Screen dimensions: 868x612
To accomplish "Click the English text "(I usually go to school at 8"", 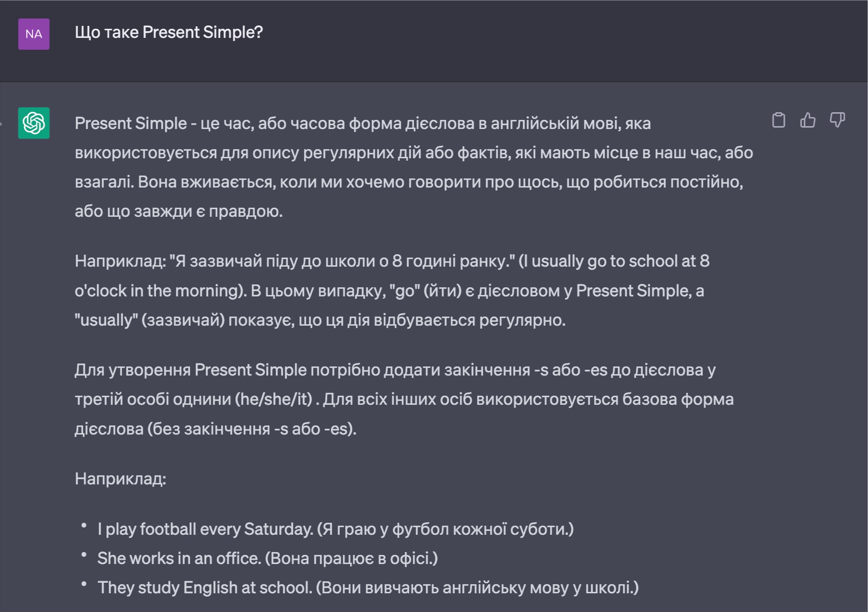I will pos(614,261).
